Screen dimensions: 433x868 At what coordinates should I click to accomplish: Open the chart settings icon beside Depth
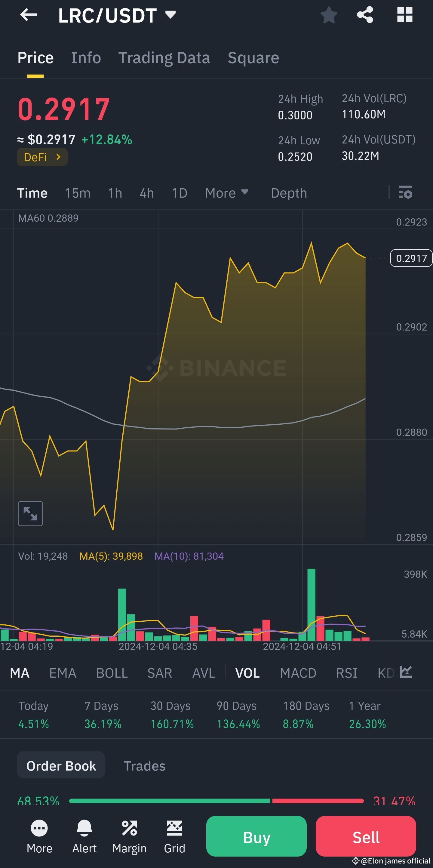(x=406, y=193)
